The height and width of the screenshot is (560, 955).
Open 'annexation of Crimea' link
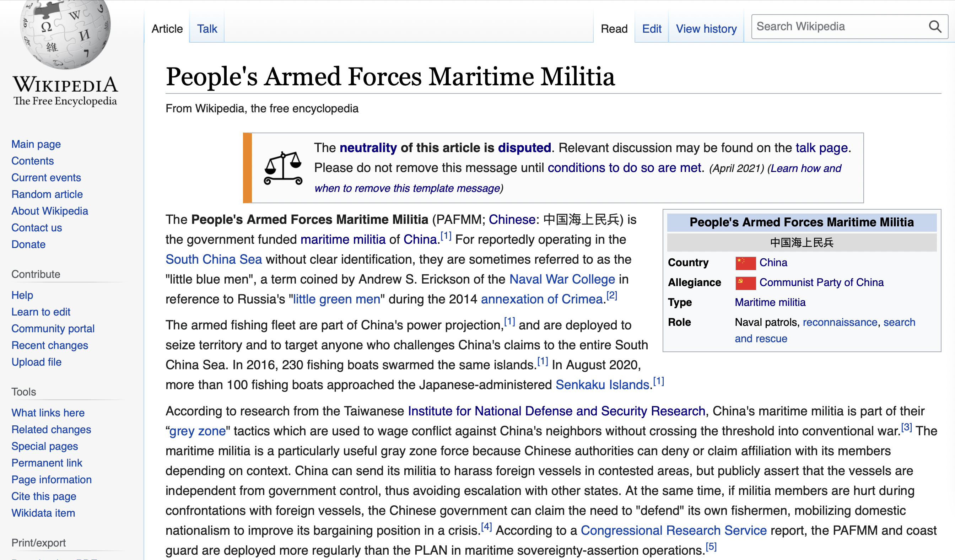click(x=542, y=299)
